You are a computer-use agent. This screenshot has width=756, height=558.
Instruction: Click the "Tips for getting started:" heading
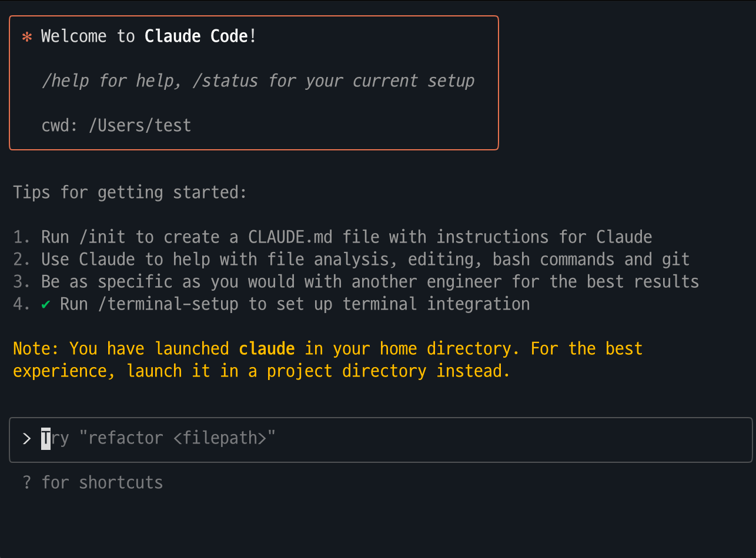131,193
